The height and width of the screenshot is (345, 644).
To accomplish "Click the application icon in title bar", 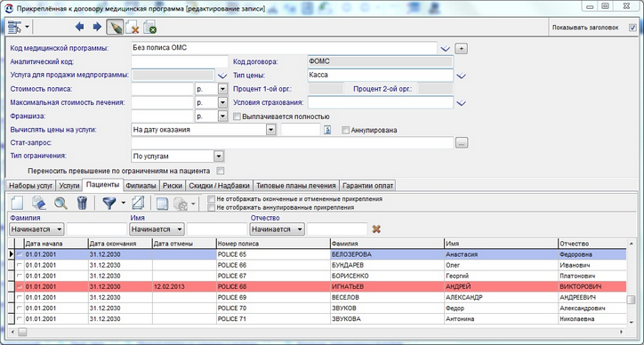I will (x=8, y=8).
